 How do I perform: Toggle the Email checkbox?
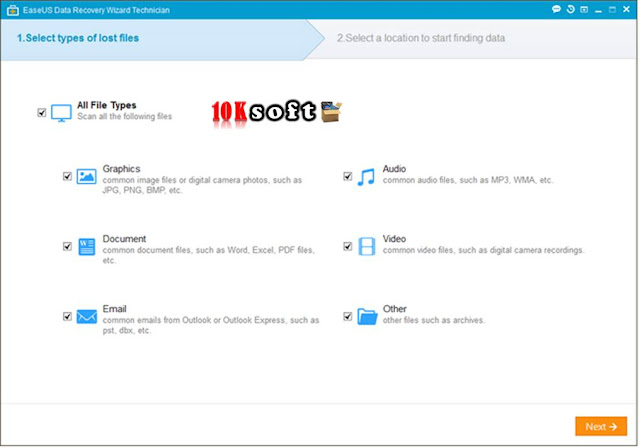pyautogui.click(x=67, y=316)
